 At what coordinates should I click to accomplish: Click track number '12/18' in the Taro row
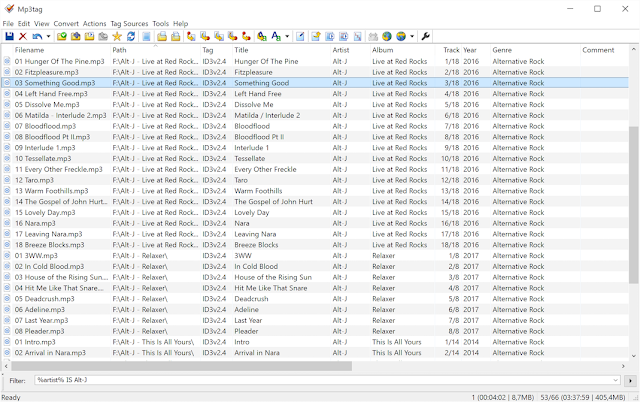click(450, 180)
